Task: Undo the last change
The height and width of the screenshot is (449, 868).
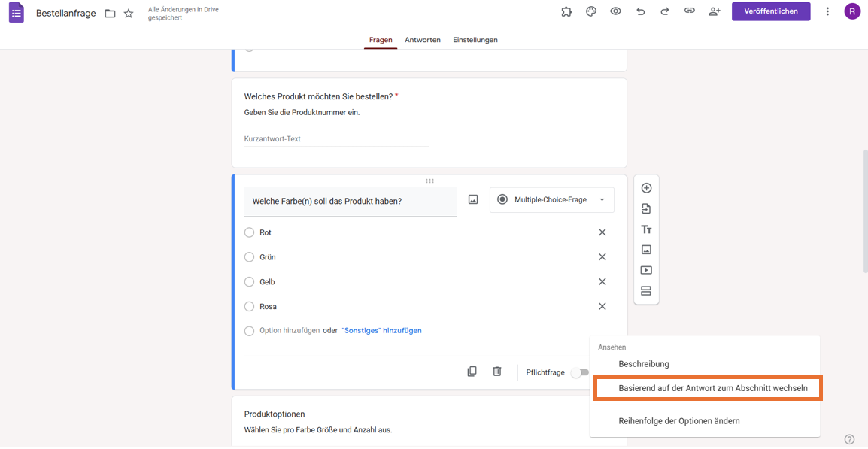Action: (640, 11)
